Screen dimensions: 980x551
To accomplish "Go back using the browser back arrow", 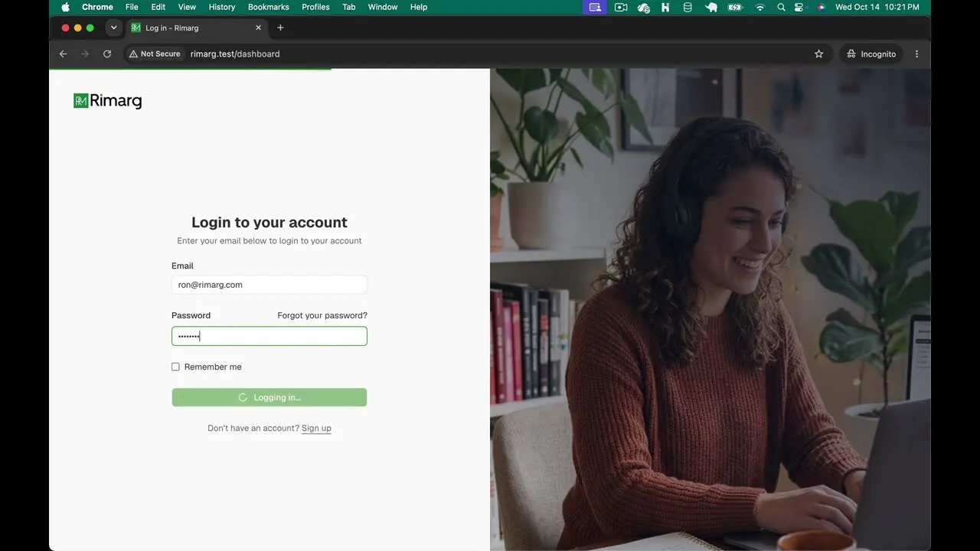I will click(64, 54).
